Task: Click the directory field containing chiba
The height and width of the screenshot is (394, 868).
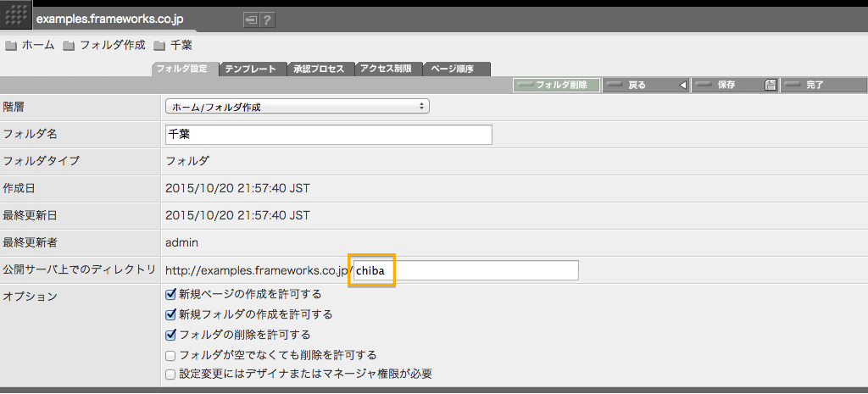Action: [465, 270]
